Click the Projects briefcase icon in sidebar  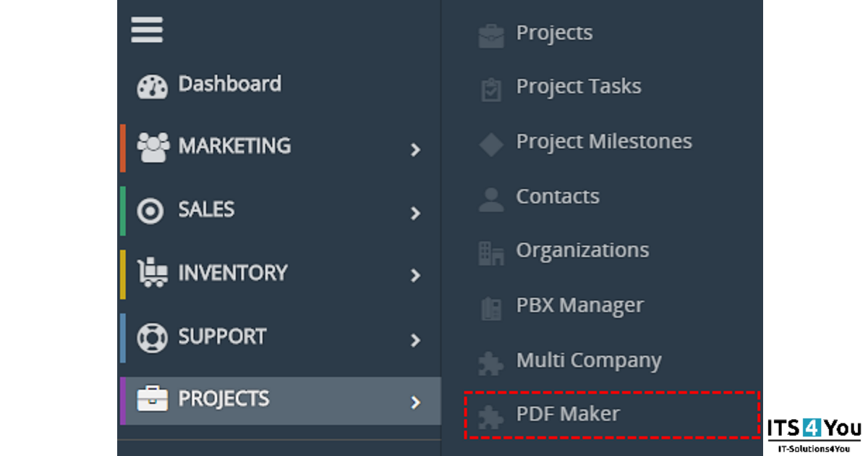[x=152, y=400]
